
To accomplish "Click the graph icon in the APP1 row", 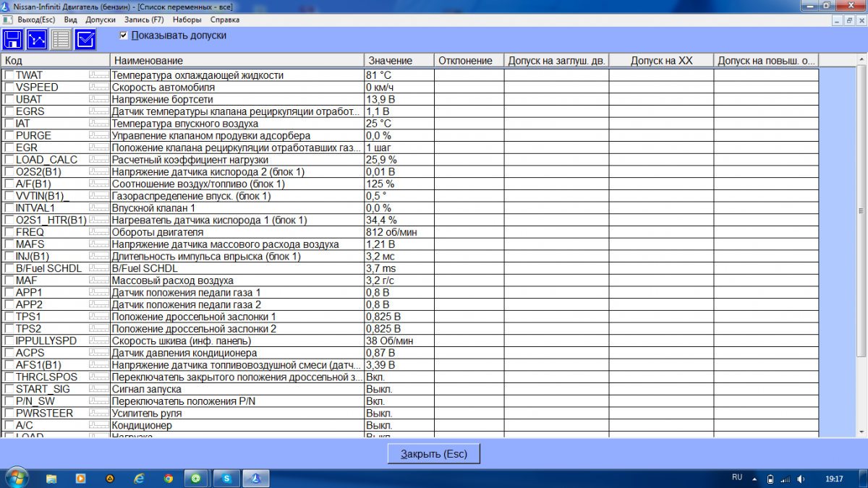I will tap(99, 293).
